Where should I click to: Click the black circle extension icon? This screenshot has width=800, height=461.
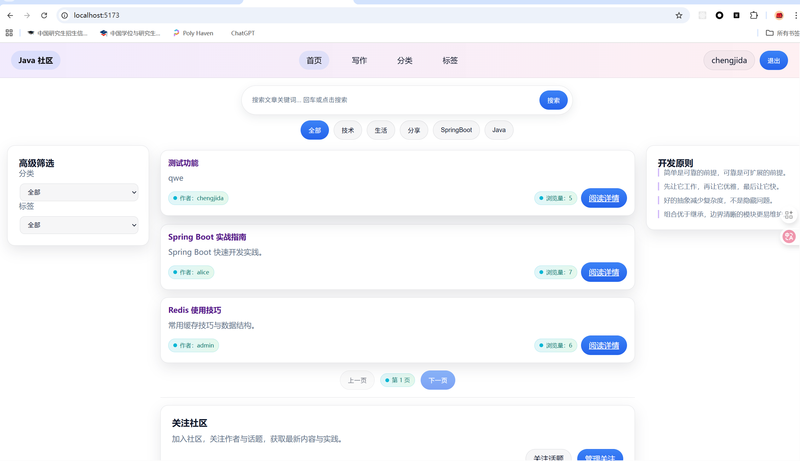click(x=719, y=15)
